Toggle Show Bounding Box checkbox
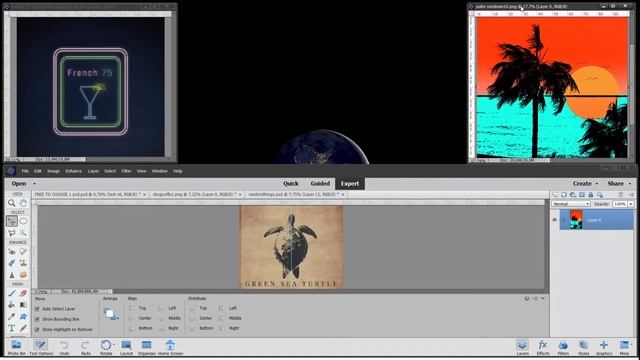Screen dimensions: 640x360 click(x=37, y=319)
